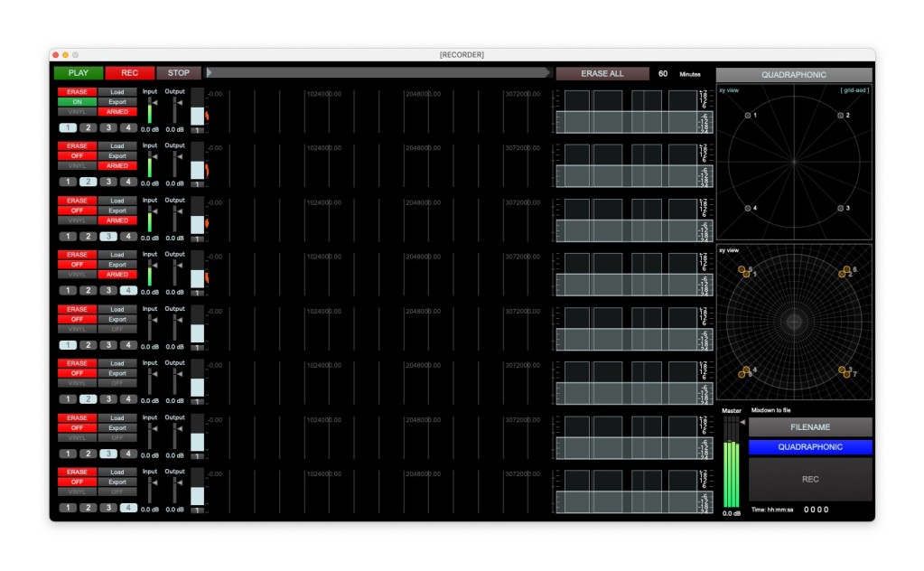
Task: Click track 1 Input gain triangle handle
Action: 154,103
